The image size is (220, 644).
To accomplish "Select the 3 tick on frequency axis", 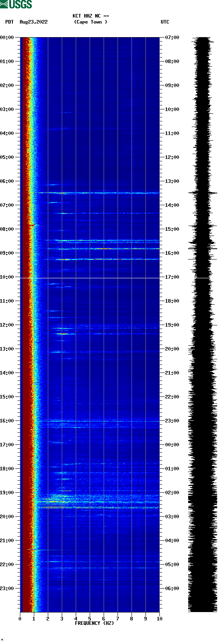I will coord(62,619).
